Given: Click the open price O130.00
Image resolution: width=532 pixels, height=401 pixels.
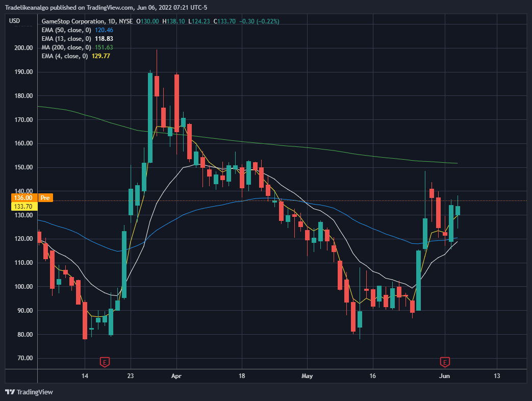Looking at the screenshot, I should [147, 21].
